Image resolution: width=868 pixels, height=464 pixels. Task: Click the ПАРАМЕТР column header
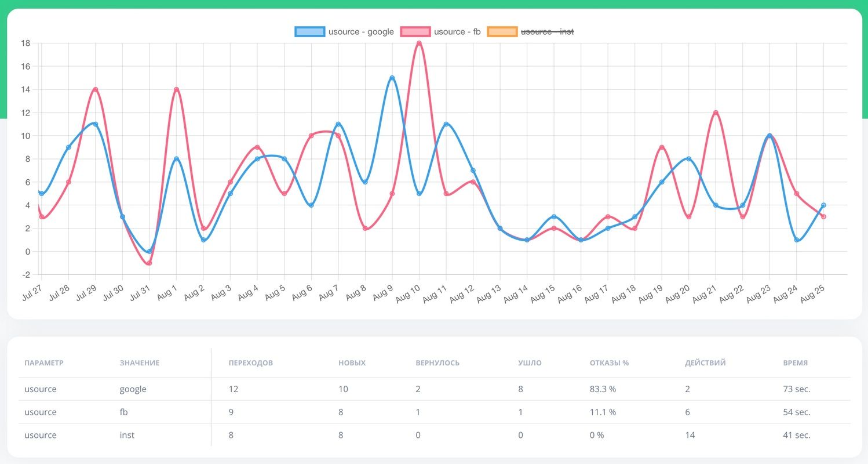[44, 363]
